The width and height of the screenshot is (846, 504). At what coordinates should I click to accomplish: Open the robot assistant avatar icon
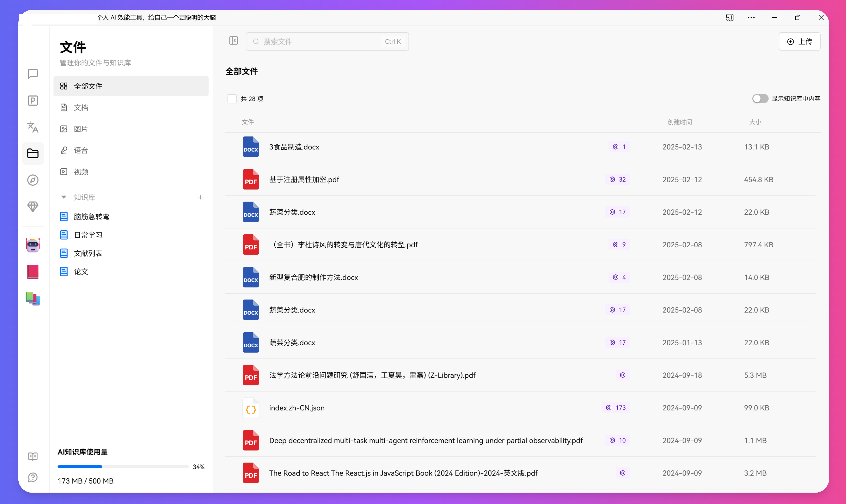point(33,245)
